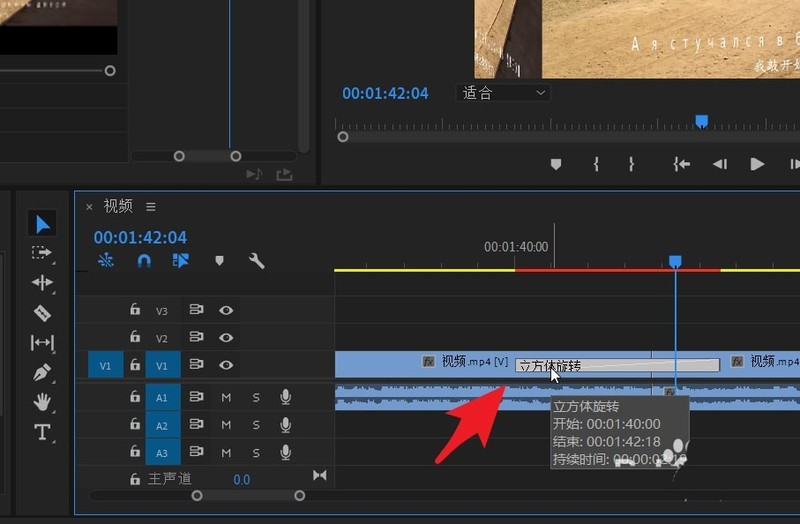The width and height of the screenshot is (800, 524).
Task: Select the Hand tool
Action: tap(42, 402)
